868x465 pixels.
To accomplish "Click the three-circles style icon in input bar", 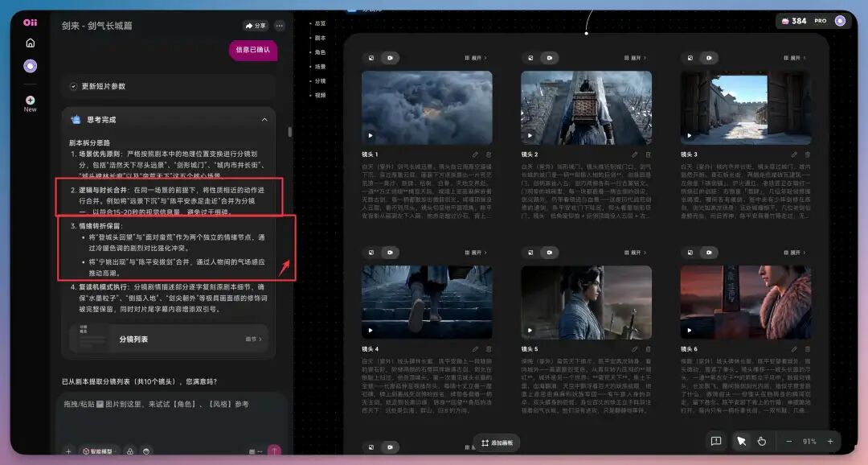I will [130, 451].
